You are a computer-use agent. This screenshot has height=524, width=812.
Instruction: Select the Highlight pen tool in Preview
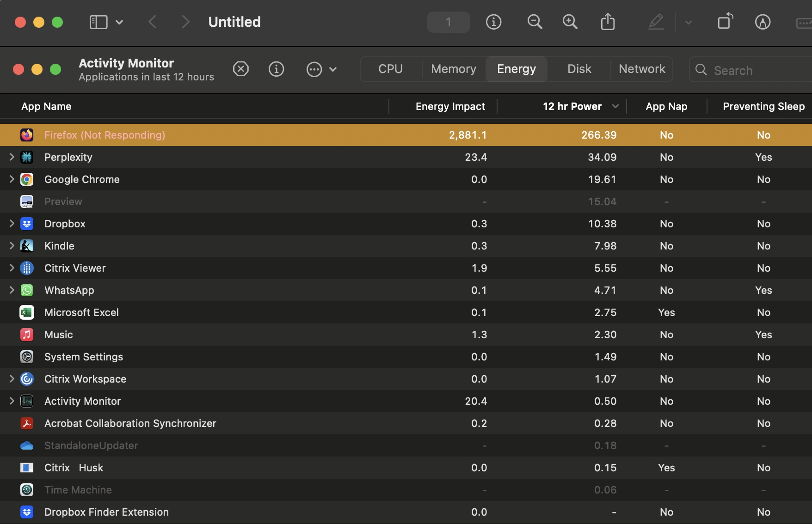click(x=656, y=22)
